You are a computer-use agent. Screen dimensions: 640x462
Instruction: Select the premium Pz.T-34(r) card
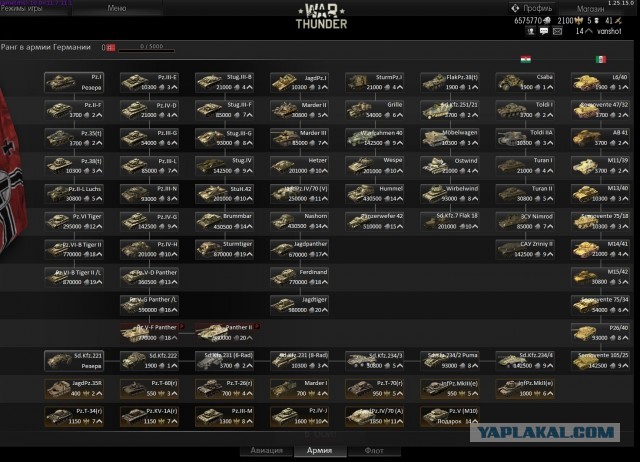(74, 416)
